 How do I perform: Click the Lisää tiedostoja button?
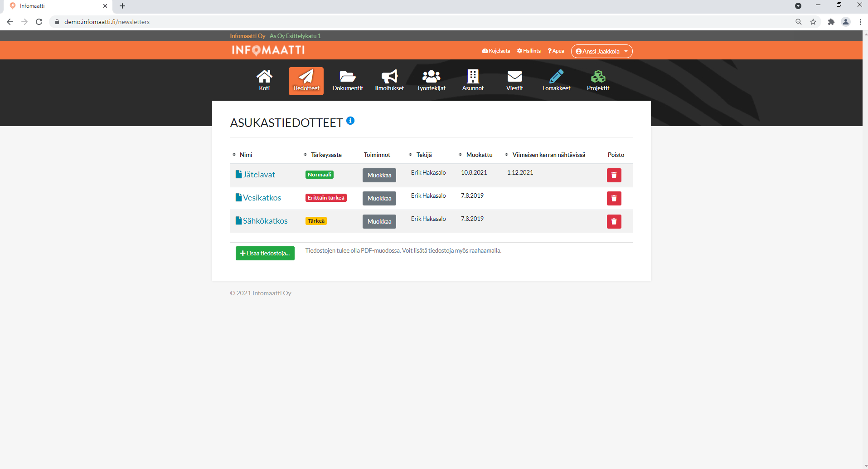pyautogui.click(x=265, y=253)
